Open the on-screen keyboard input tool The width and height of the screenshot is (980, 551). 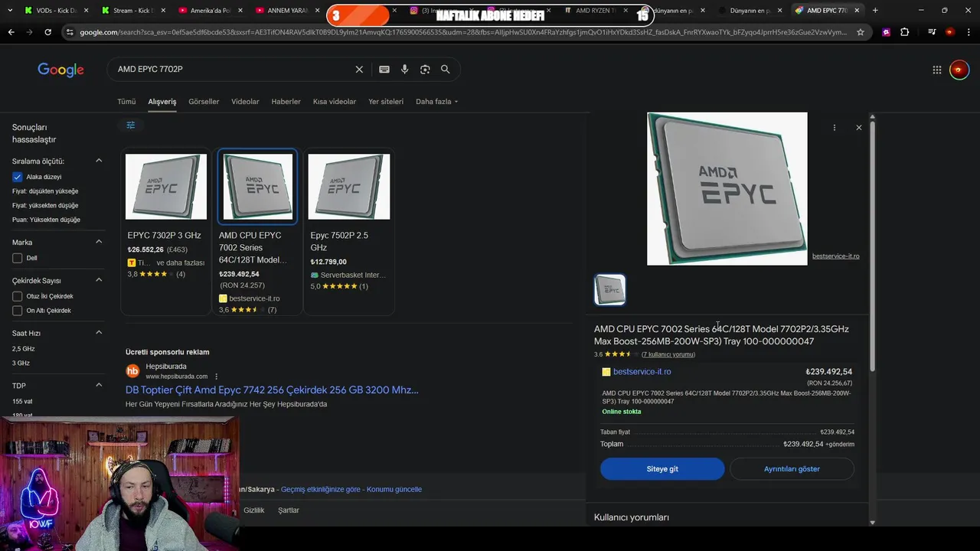[384, 69]
